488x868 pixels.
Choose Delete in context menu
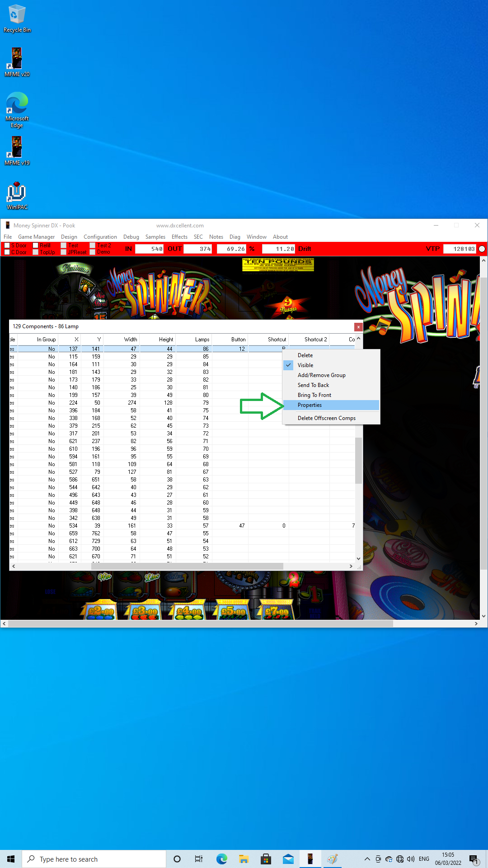[331, 355]
